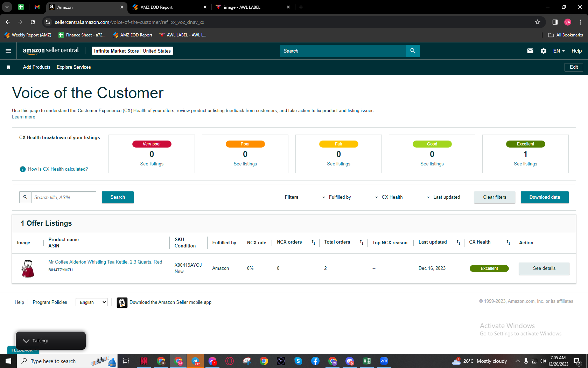Screen dimensions: 588x368
Task: Open the Help link in the header
Action: (x=576, y=51)
